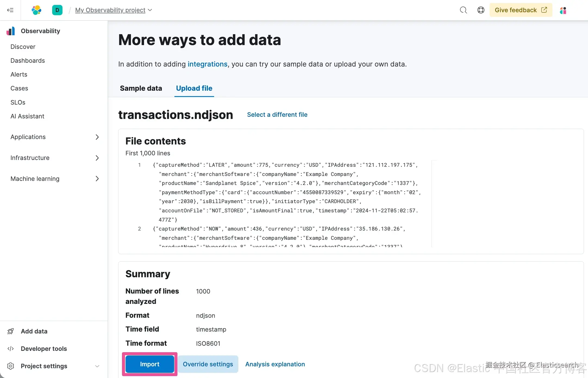Image resolution: width=588 pixels, height=378 pixels.
Task: Expand the Machine learning section
Action: [97, 179]
